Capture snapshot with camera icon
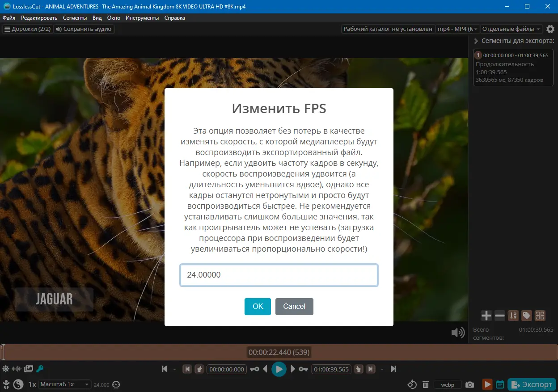 click(469, 384)
